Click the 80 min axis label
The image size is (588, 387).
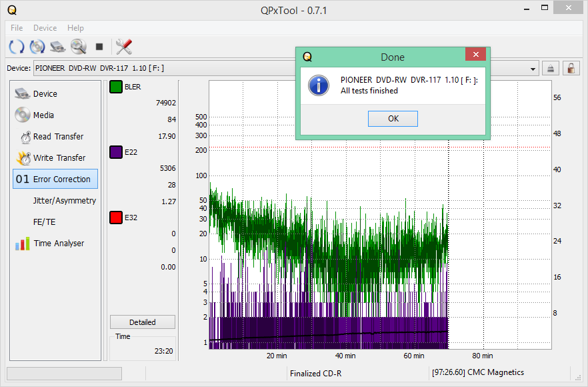pyautogui.click(x=482, y=356)
